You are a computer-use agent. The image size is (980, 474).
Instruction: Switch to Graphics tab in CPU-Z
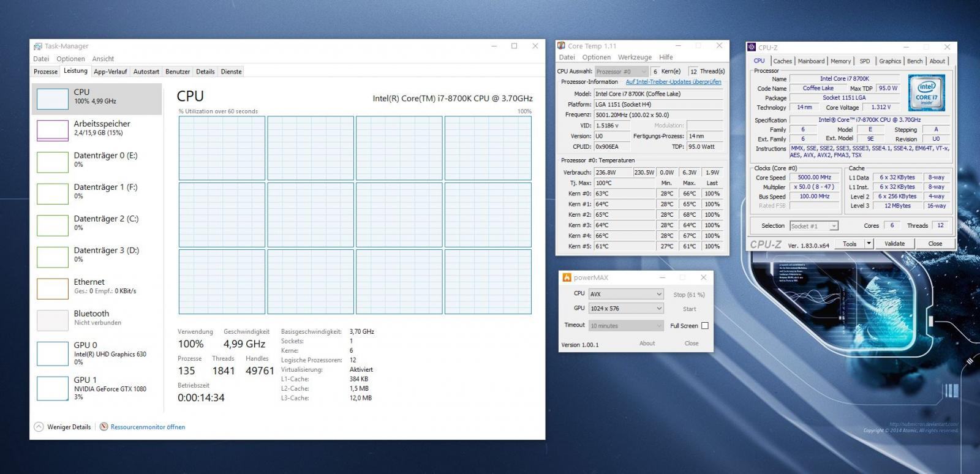890,61
